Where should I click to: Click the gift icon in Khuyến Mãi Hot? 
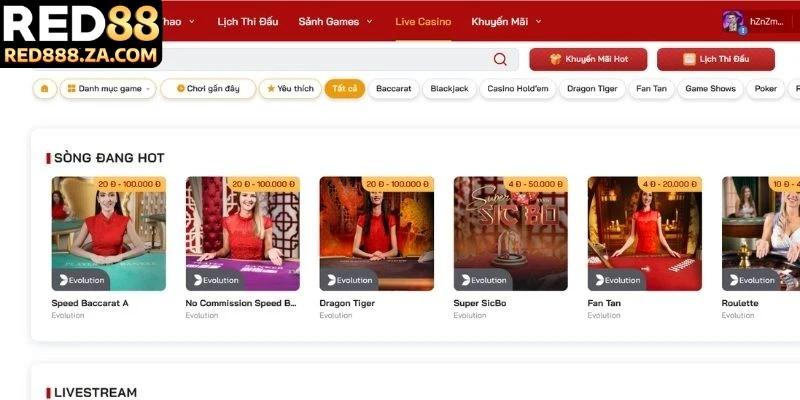coord(556,59)
